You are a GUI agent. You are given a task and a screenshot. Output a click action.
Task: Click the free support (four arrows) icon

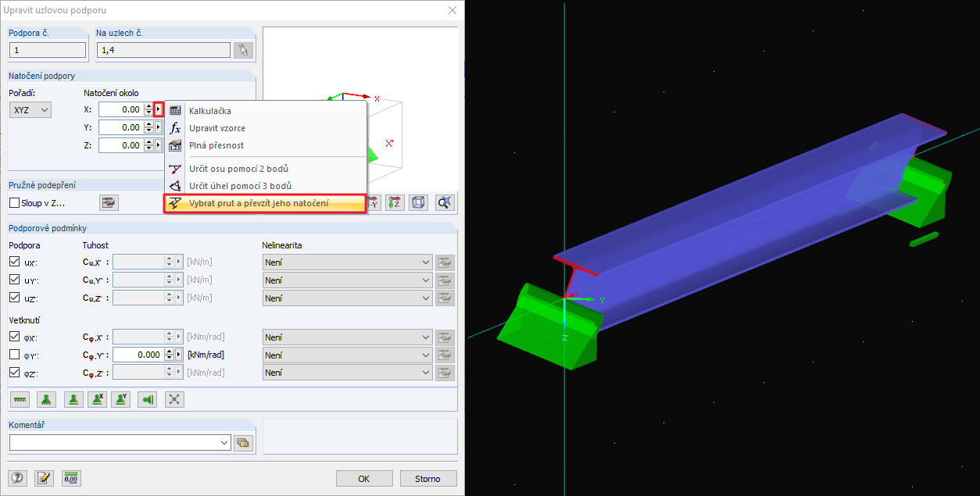click(x=174, y=399)
